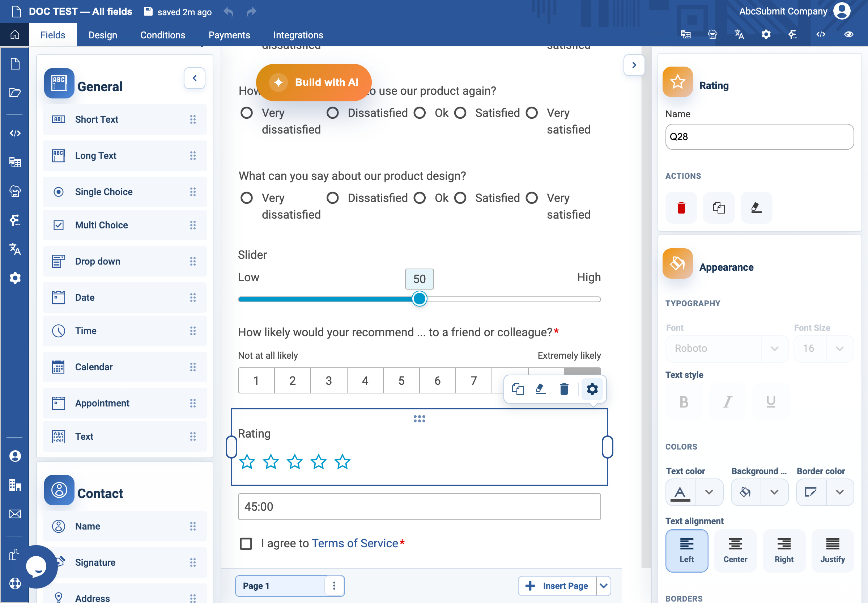Open the translate icon in top toolbar
Screen dimensions: 868x603
[x=739, y=34]
